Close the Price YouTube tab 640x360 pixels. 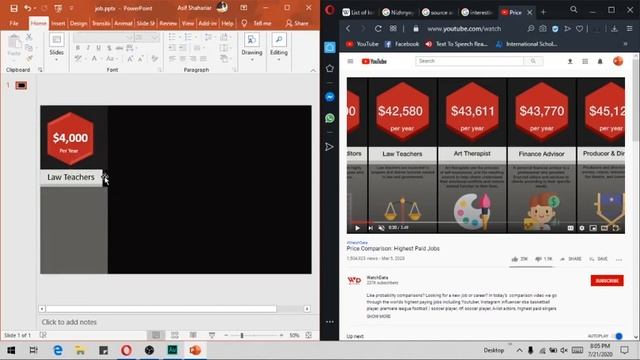[529, 12]
